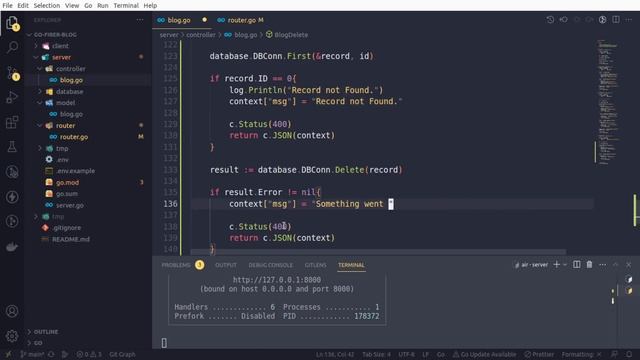
Task: Click the Formatting status item
Action: point(581,354)
